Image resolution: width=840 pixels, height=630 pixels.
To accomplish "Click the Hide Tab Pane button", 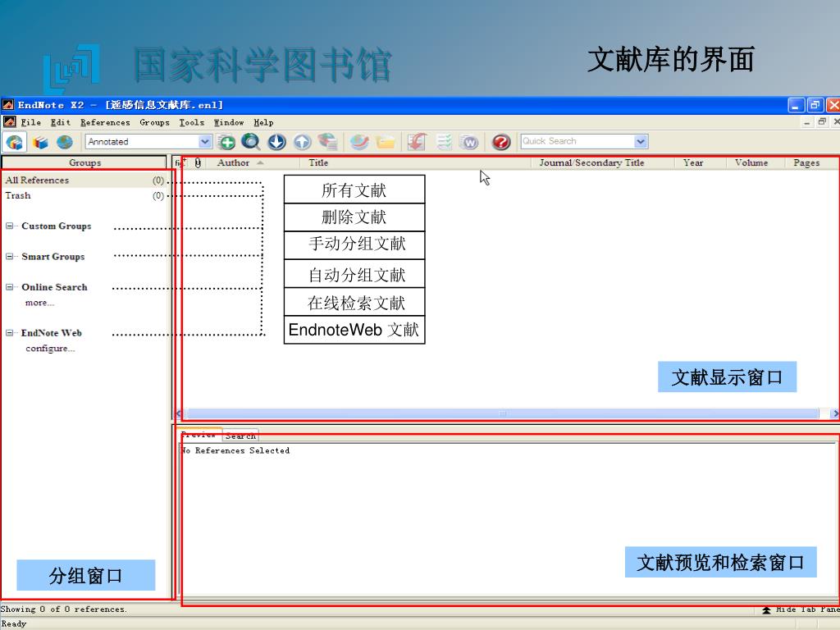I will (801, 609).
